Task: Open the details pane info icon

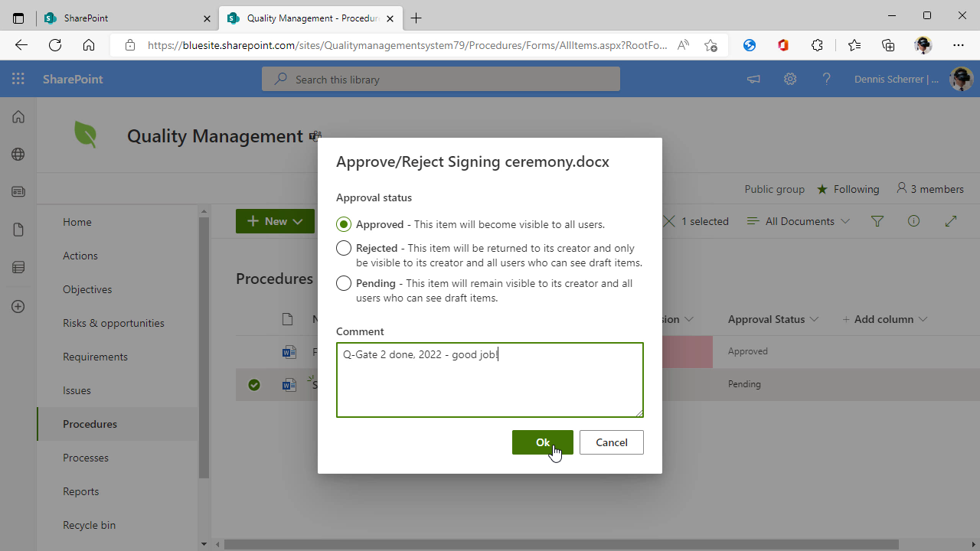Action: point(913,221)
